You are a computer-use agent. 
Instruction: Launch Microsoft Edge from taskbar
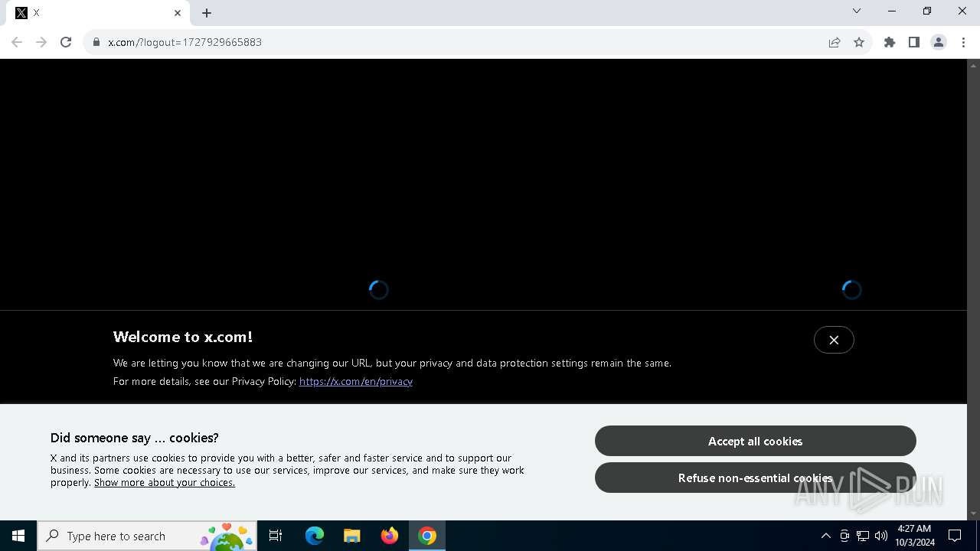[x=315, y=536]
